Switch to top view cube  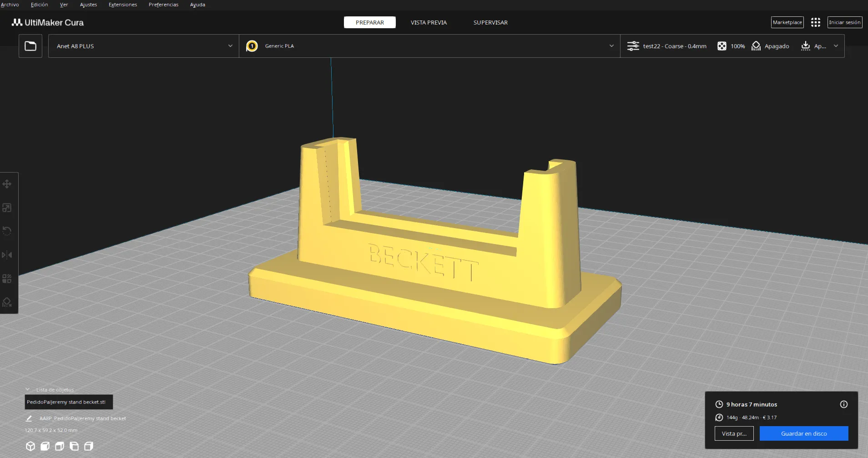60,446
